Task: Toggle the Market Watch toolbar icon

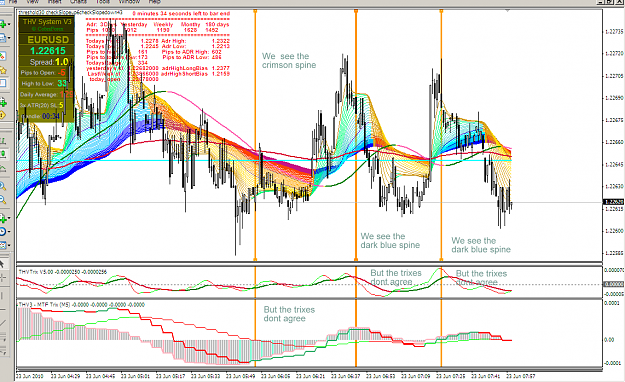Action: tap(3, 56)
